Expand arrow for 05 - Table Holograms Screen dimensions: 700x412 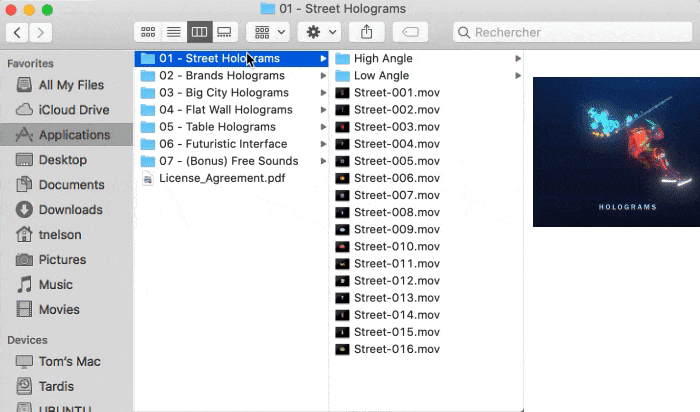(323, 127)
